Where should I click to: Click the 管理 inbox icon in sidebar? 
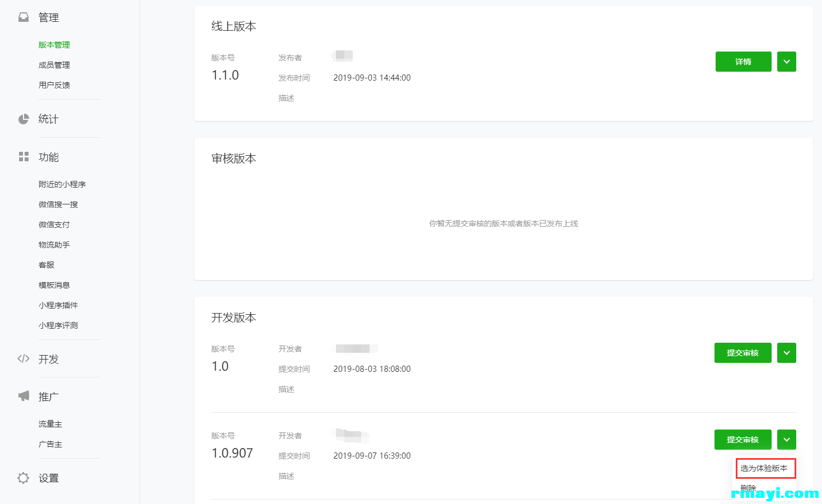point(24,17)
